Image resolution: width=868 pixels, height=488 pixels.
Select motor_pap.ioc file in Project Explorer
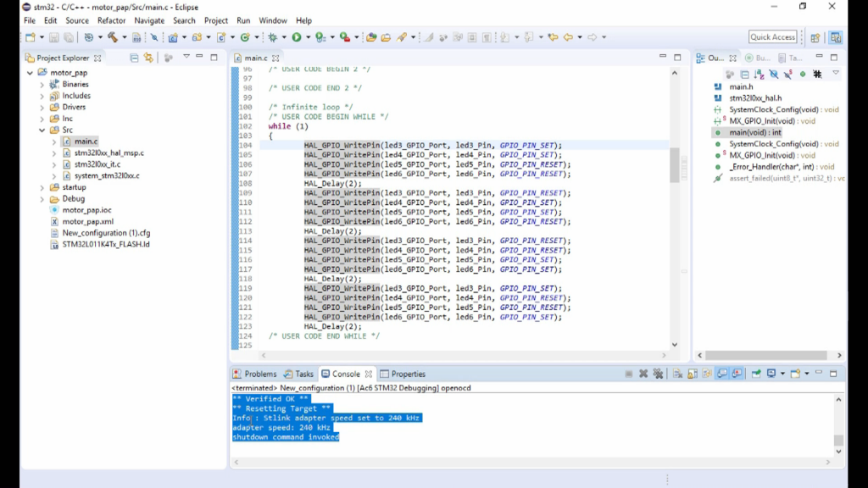86,210
